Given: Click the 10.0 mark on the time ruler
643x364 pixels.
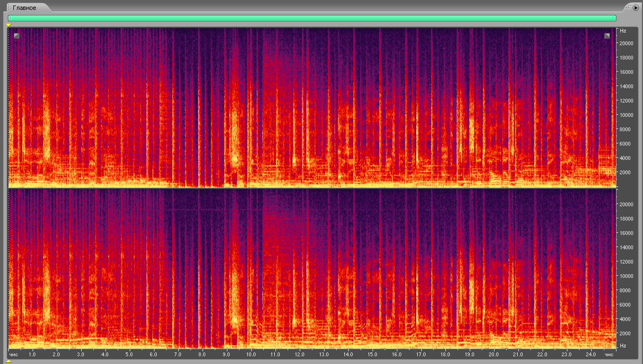Looking at the screenshot, I should point(251,355).
